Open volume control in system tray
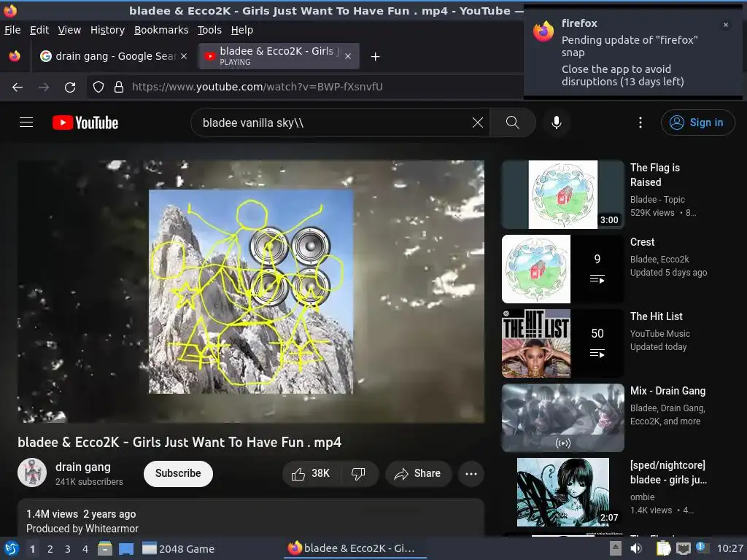The image size is (747, 560). (x=636, y=548)
